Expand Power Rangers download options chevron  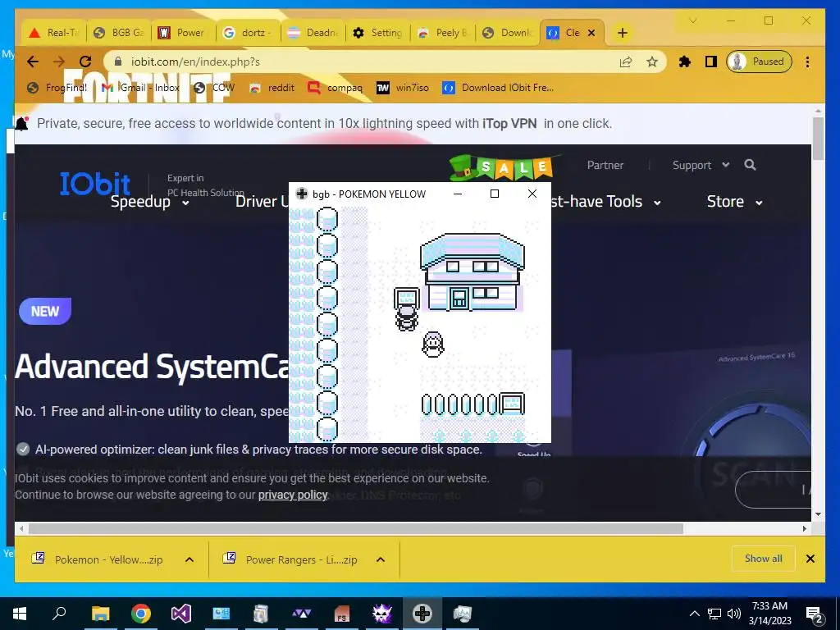(381, 559)
